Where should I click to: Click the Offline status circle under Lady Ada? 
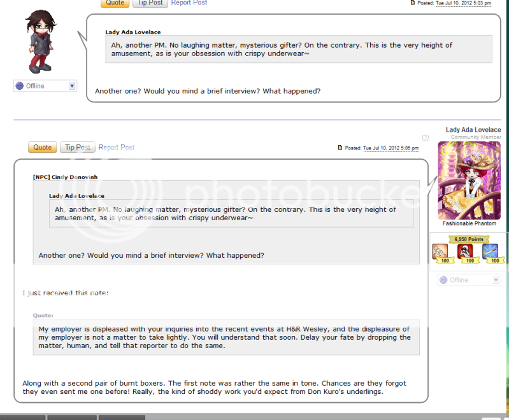point(443,280)
